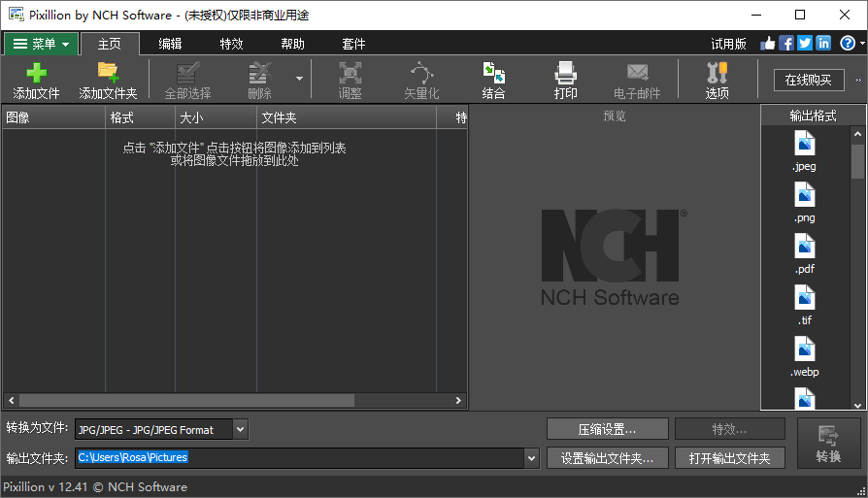Click the Add Folder (添加文件夹) icon

coord(108,74)
